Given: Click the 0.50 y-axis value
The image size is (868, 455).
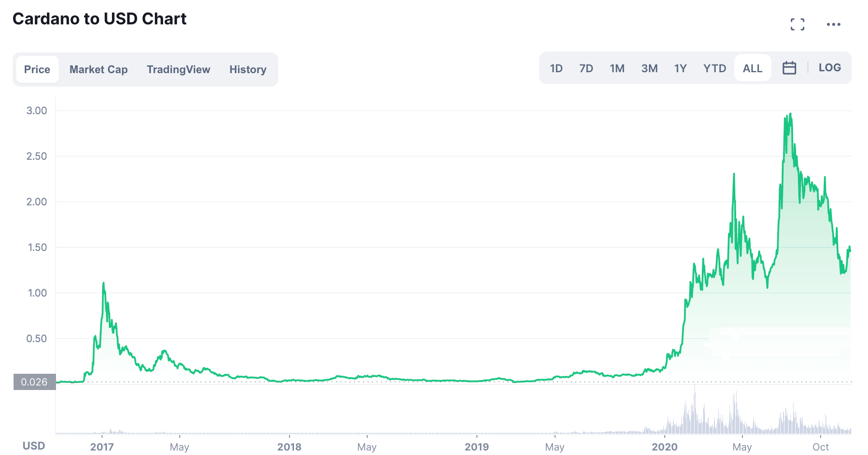Looking at the screenshot, I should click(x=37, y=339).
